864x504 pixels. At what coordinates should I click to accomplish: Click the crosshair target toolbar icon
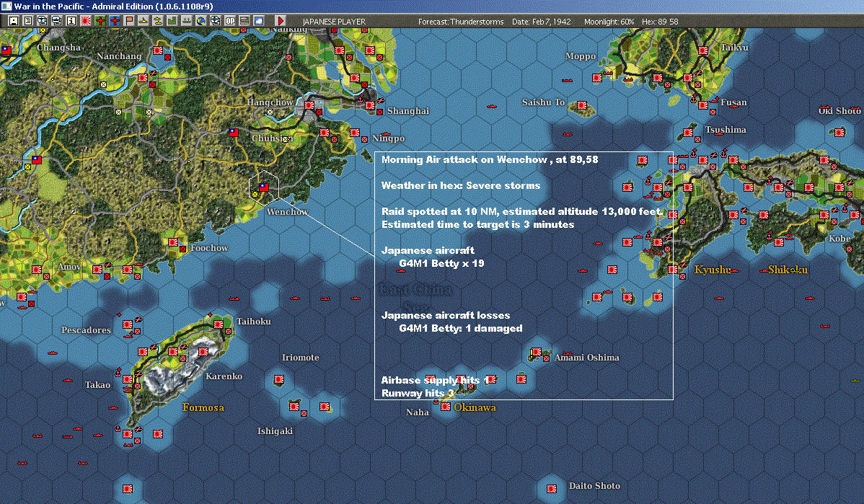tap(216, 21)
